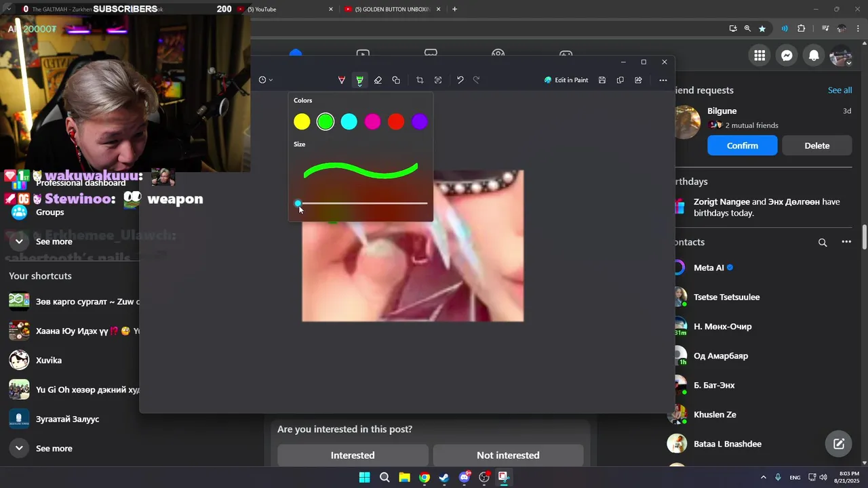
Task: Click the captured screenshot image
Action: click(x=412, y=271)
